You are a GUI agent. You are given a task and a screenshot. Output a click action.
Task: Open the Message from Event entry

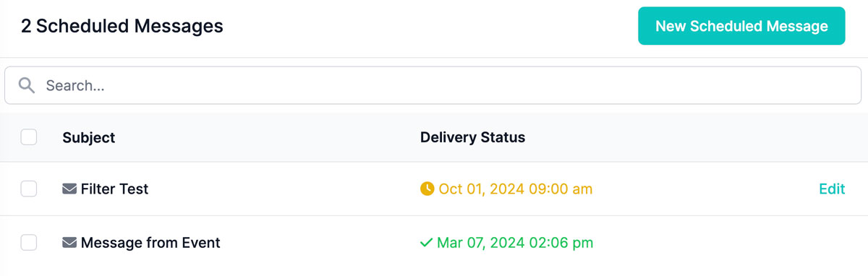(150, 243)
